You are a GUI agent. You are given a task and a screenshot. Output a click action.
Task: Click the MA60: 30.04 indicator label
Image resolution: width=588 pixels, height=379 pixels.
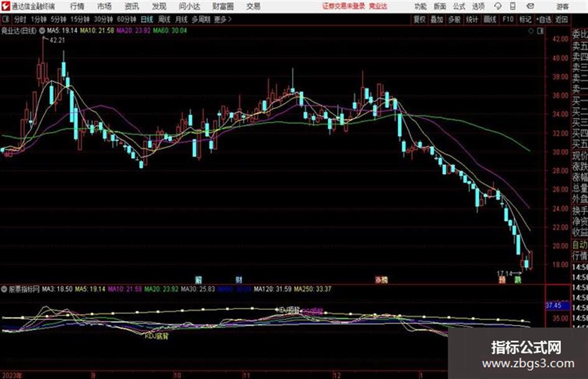(x=170, y=30)
